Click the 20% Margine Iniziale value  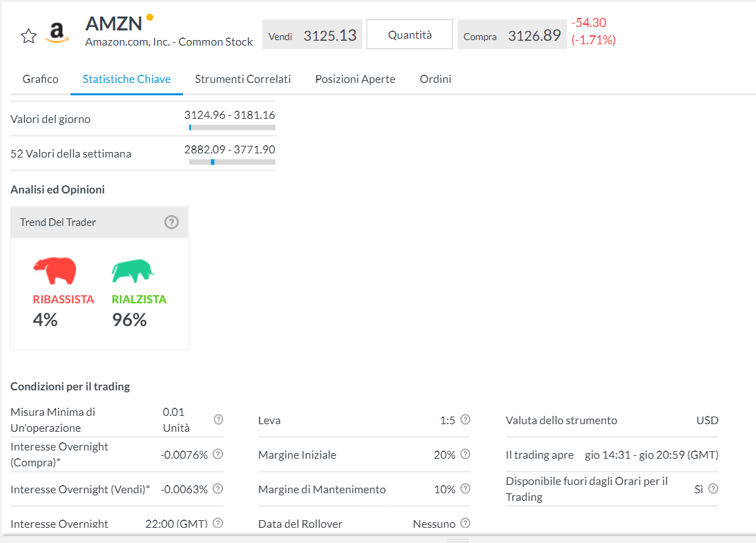pos(445,455)
